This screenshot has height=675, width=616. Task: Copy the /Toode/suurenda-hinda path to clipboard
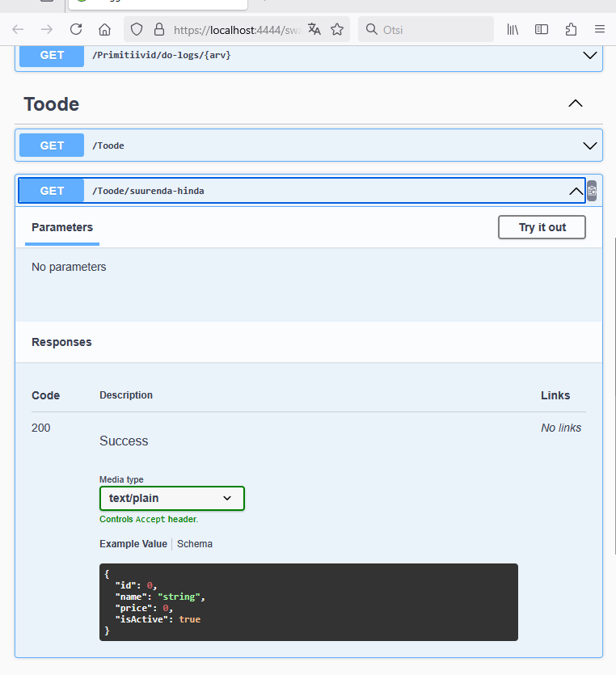click(x=592, y=192)
